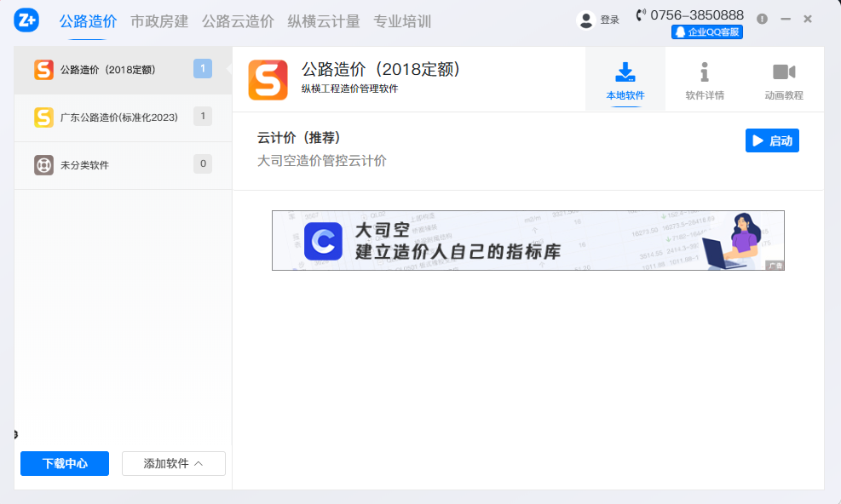Viewport: 841px width, 504px height.
Task: Click the subtitle 纵横工程造价管理软件
Action: 349,89
